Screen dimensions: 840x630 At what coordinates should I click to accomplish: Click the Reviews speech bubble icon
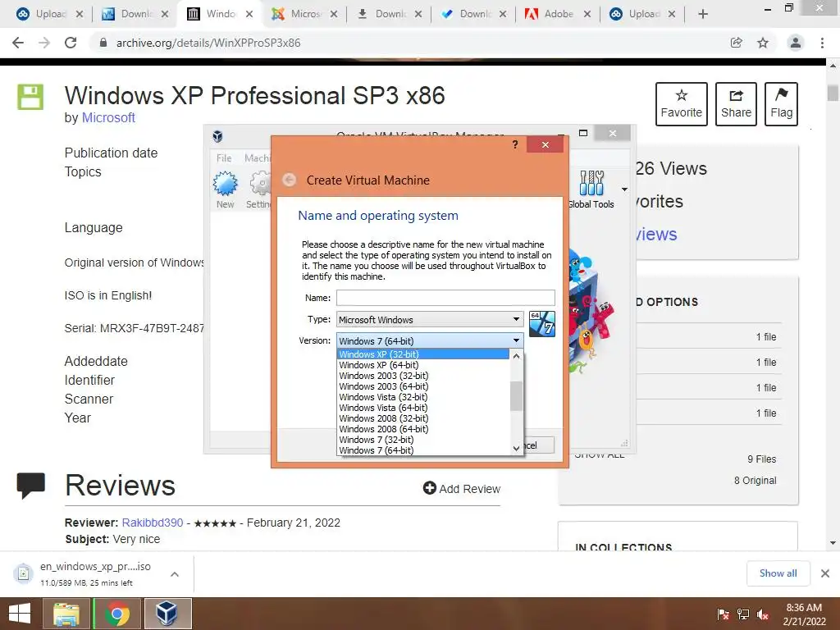click(30, 486)
